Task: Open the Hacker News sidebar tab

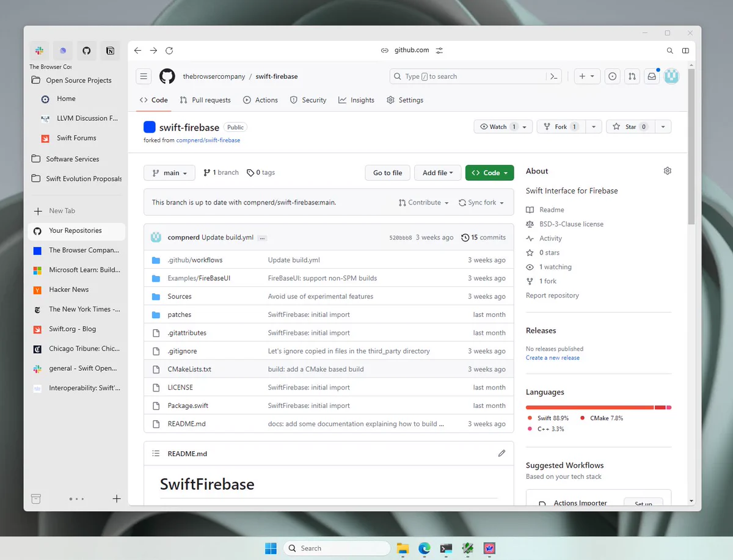Action: (x=76, y=289)
